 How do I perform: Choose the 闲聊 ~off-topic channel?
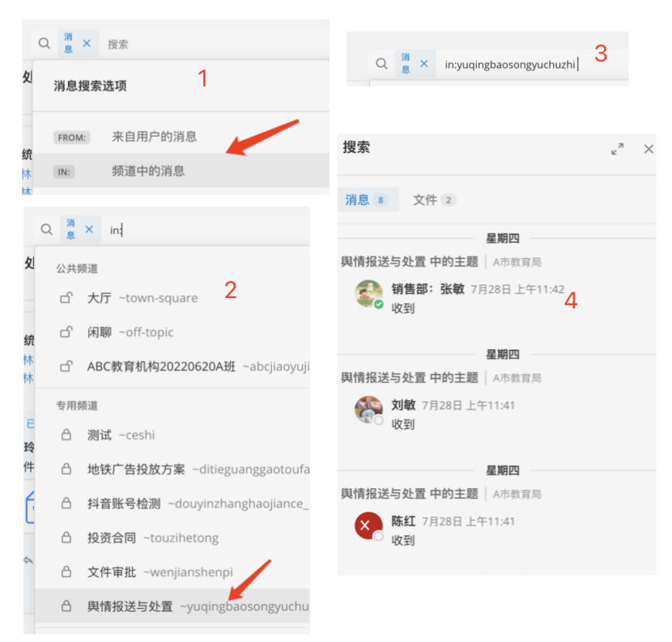click(172, 332)
